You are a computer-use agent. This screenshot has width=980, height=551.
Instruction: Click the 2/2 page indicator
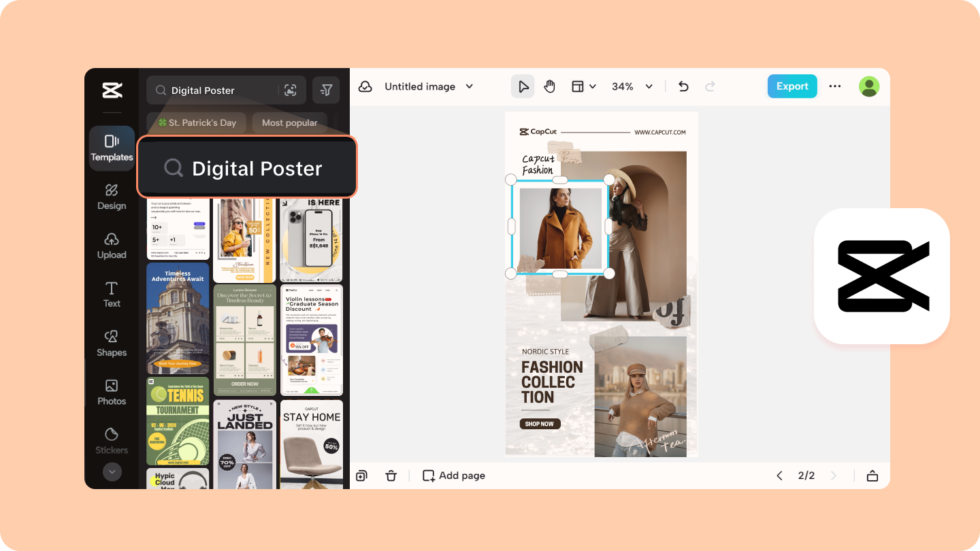[x=806, y=475]
